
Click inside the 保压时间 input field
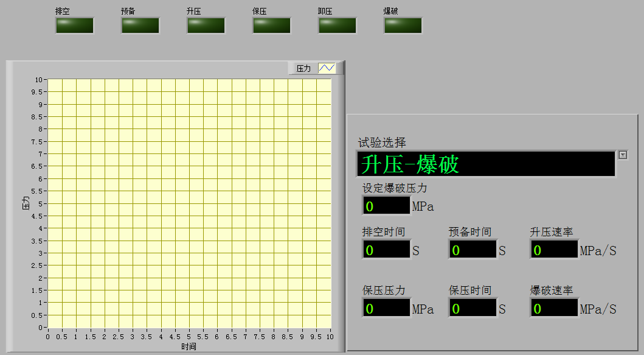coord(472,308)
